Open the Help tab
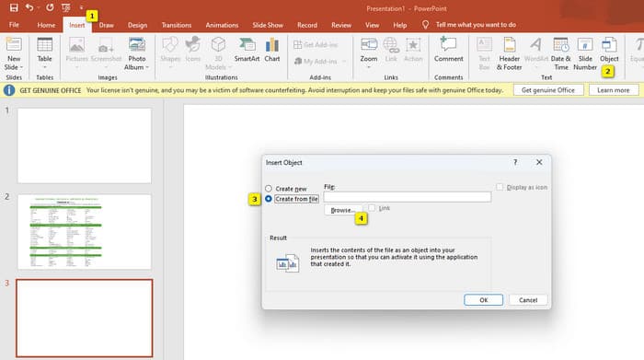This screenshot has height=360, width=644. (399, 25)
